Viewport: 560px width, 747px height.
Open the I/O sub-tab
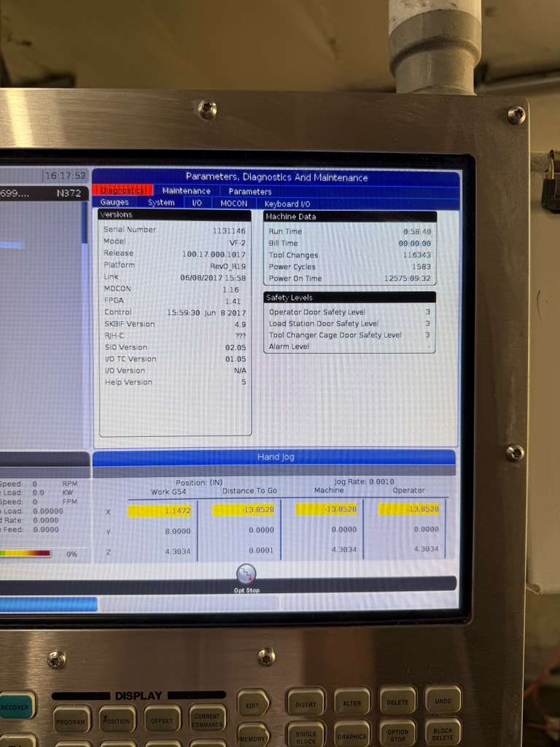197,203
